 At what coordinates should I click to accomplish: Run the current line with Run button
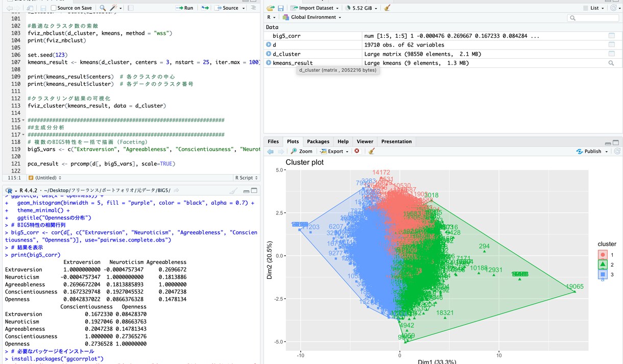[x=185, y=8]
